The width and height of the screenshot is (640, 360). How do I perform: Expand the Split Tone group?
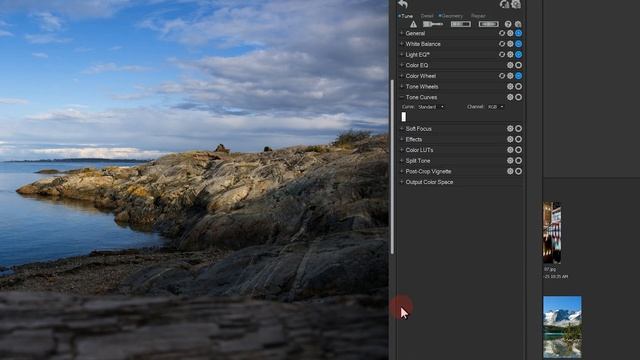(x=402, y=160)
